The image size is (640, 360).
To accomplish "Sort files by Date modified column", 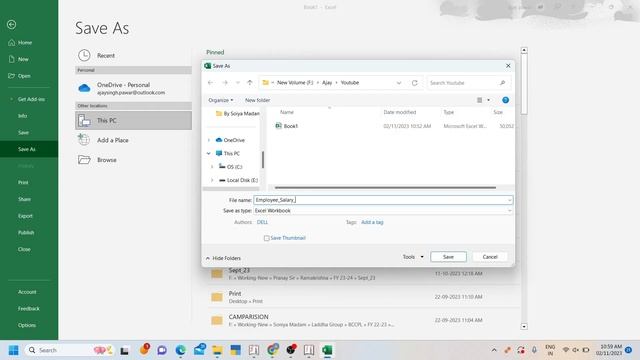I will (400, 112).
